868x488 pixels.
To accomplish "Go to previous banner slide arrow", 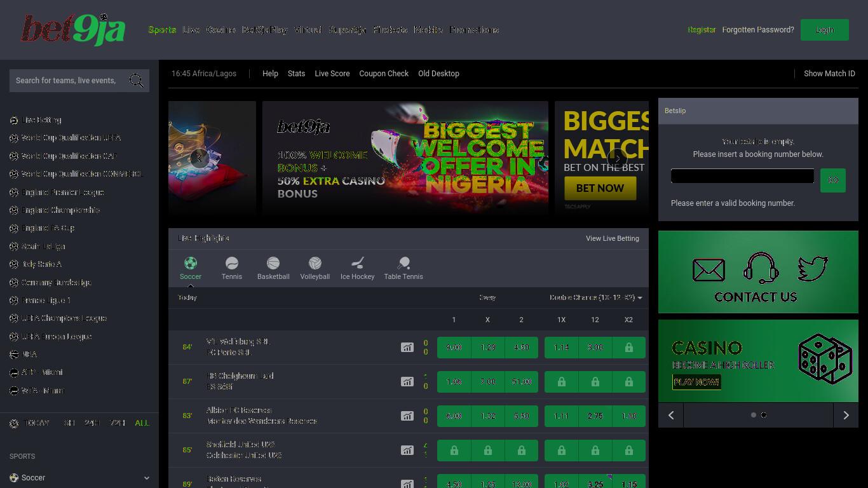I will (x=199, y=158).
